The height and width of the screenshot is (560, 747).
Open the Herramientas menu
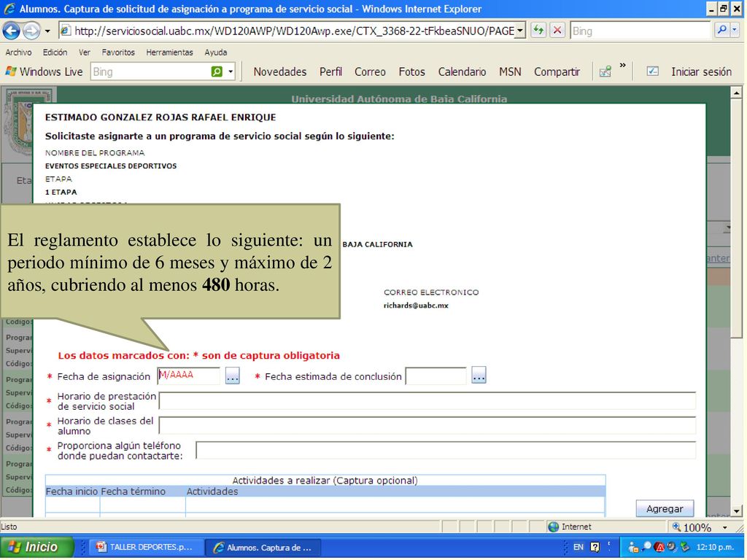click(x=169, y=52)
